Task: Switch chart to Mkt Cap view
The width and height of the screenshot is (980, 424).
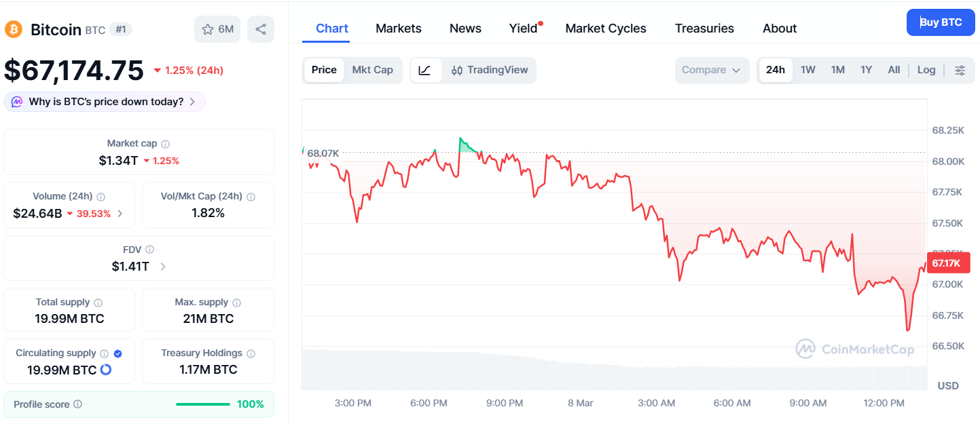Action: pyautogui.click(x=372, y=70)
